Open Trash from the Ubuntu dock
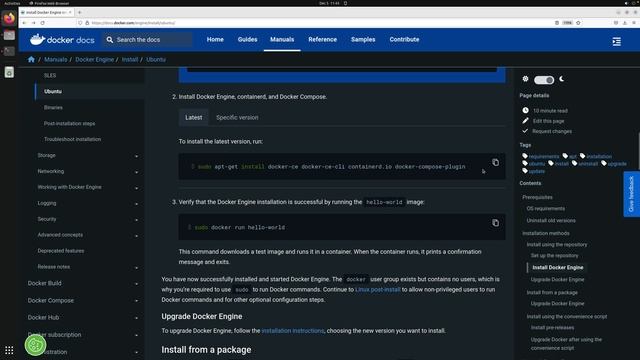The image size is (640, 360). click(9, 72)
